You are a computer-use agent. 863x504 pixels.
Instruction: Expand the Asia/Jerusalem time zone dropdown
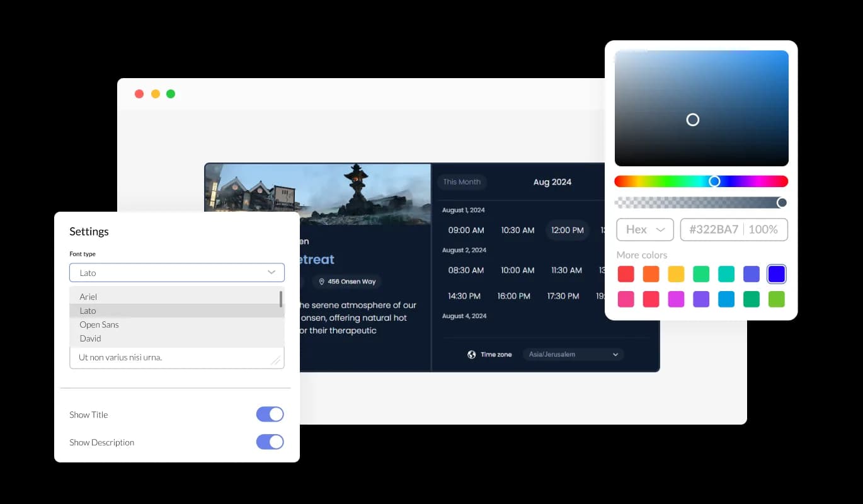(573, 354)
